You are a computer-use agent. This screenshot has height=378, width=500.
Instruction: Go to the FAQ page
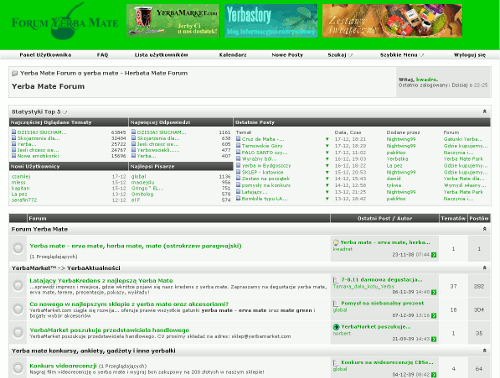(102, 55)
